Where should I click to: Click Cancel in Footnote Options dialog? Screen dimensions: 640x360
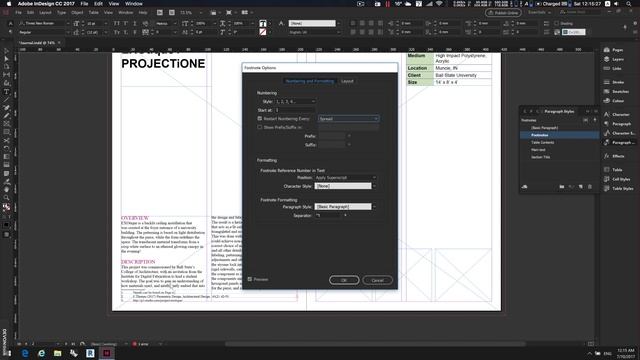(378, 280)
